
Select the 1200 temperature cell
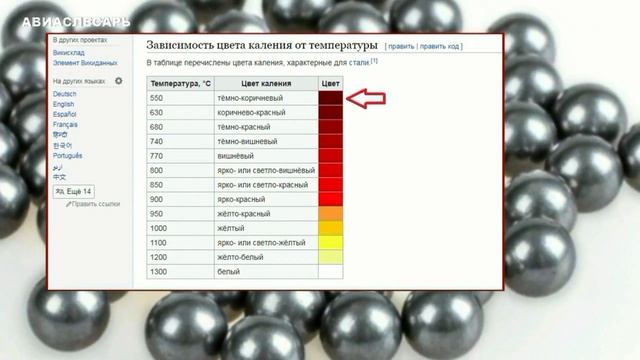point(180,257)
